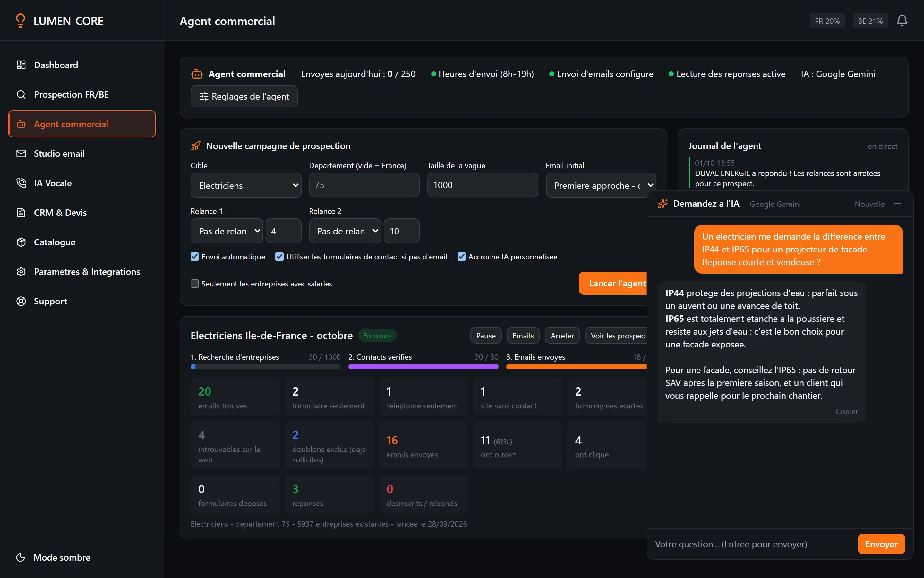
Task: Open Reglages de l'agent settings
Action: tap(244, 96)
